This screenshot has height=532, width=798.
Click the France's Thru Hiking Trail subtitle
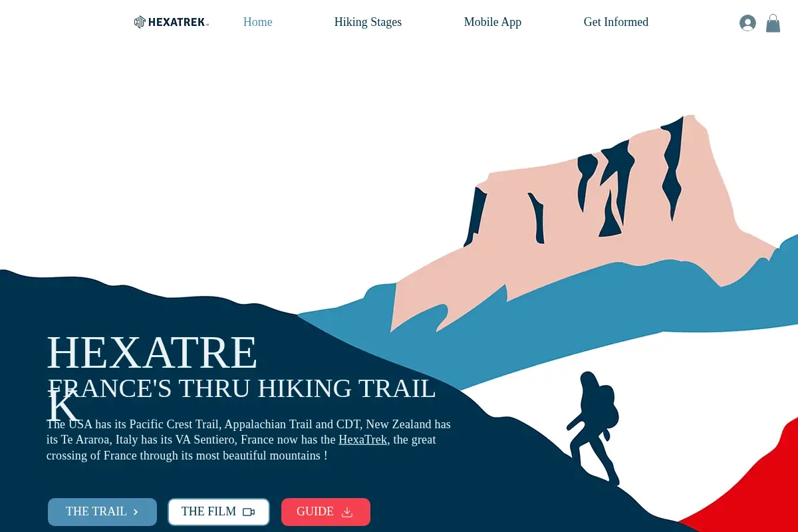pyautogui.click(x=241, y=388)
